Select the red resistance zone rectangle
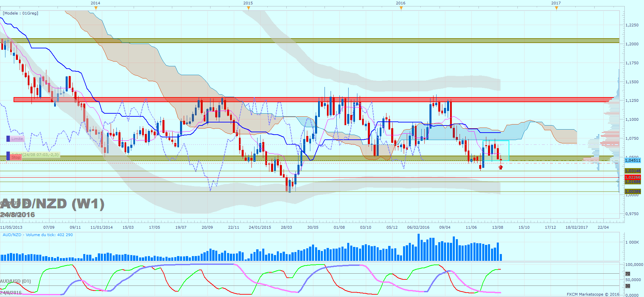The image size is (644, 297). coord(313,100)
